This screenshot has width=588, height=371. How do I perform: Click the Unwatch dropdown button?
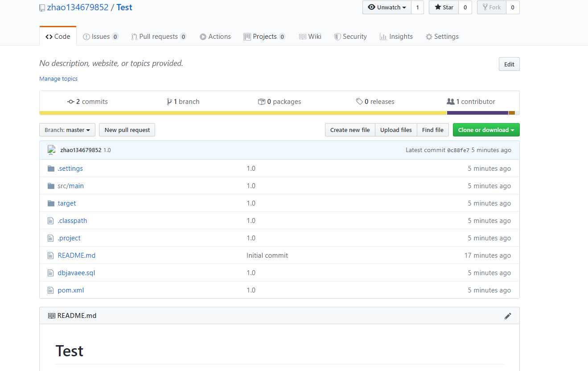(387, 7)
